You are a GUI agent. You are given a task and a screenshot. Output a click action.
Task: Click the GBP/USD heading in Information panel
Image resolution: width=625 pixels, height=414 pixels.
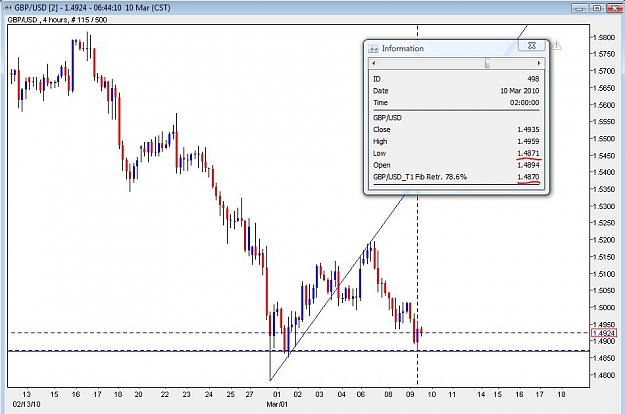click(387, 118)
